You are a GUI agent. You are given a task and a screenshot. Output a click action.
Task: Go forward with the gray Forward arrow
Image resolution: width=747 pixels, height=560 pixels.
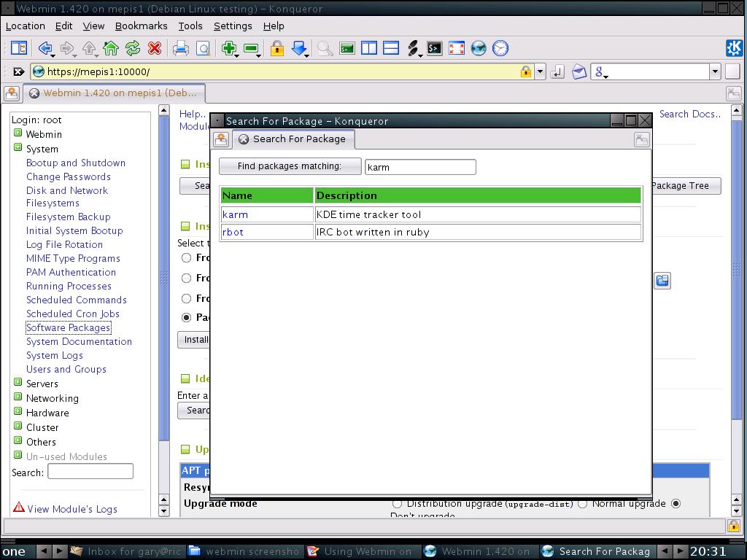[67, 48]
